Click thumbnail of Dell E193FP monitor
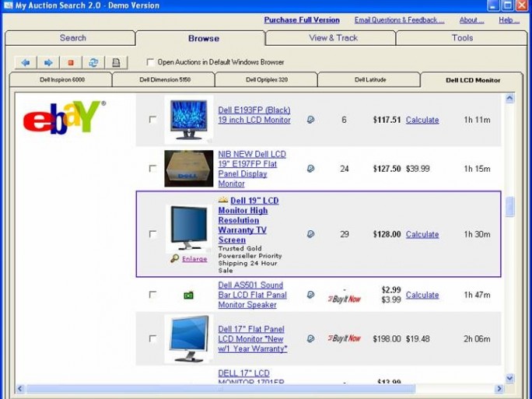 189,120
